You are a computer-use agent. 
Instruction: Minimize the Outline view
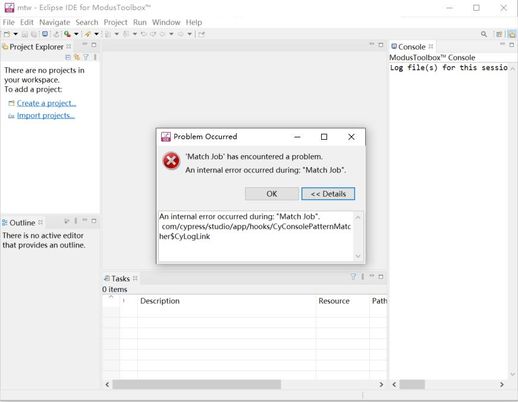(x=85, y=220)
